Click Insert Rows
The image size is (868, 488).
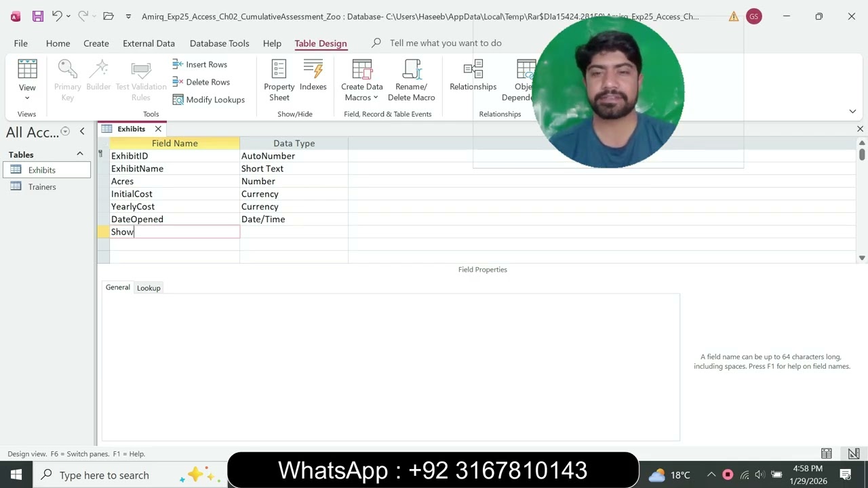click(x=199, y=64)
